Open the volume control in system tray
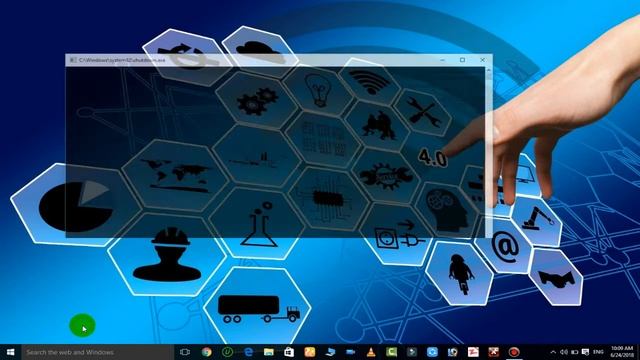This screenshot has width=640, height=360. pyautogui.click(x=564, y=352)
